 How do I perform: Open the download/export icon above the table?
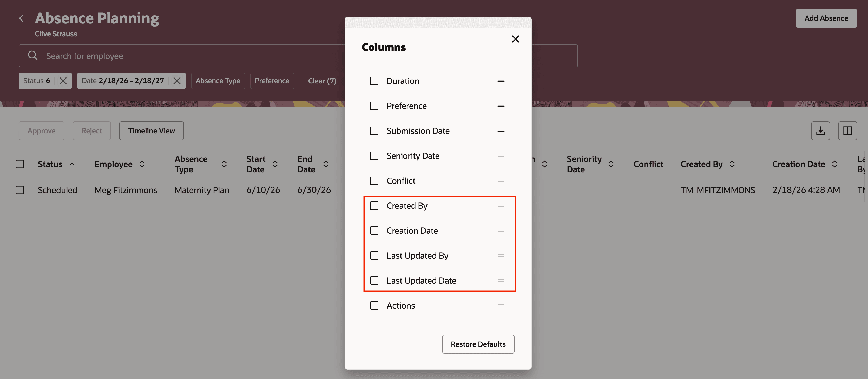coord(820,130)
